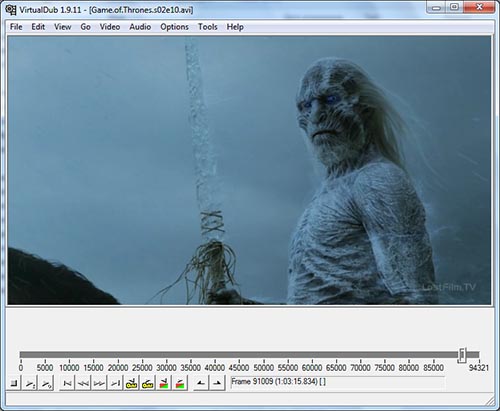Click the timeline at the 45000 frame mark

click(x=239, y=355)
